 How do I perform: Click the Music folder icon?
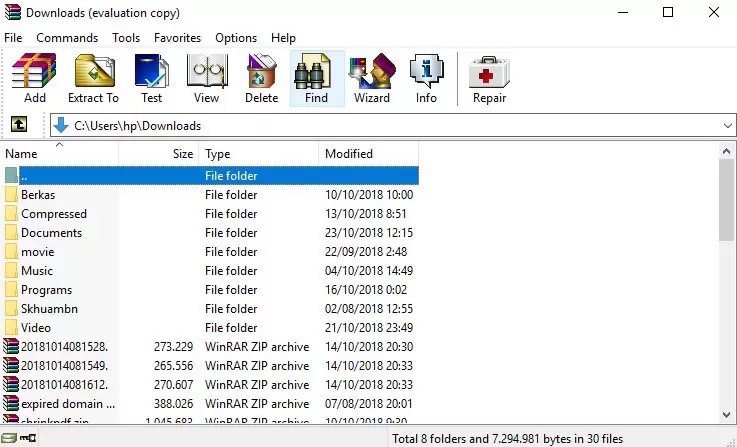(x=11, y=271)
